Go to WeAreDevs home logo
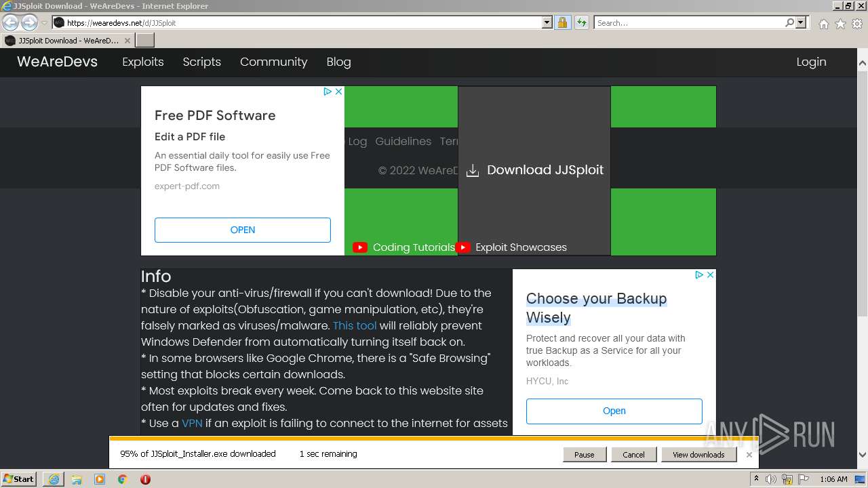The width and height of the screenshot is (868, 488). (x=57, y=62)
